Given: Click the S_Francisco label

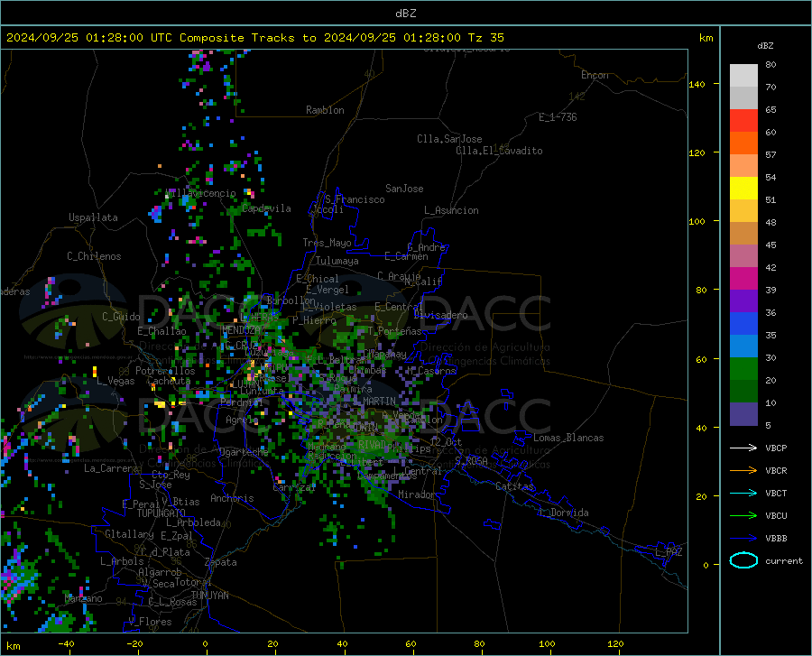Looking at the screenshot, I should pyautogui.click(x=355, y=199).
